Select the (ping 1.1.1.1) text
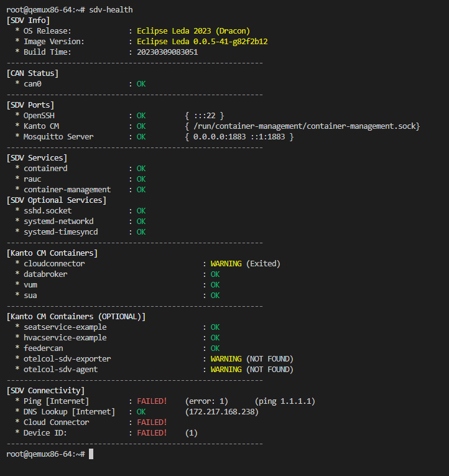This screenshot has width=449, height=476. click(x=285, y=401)
